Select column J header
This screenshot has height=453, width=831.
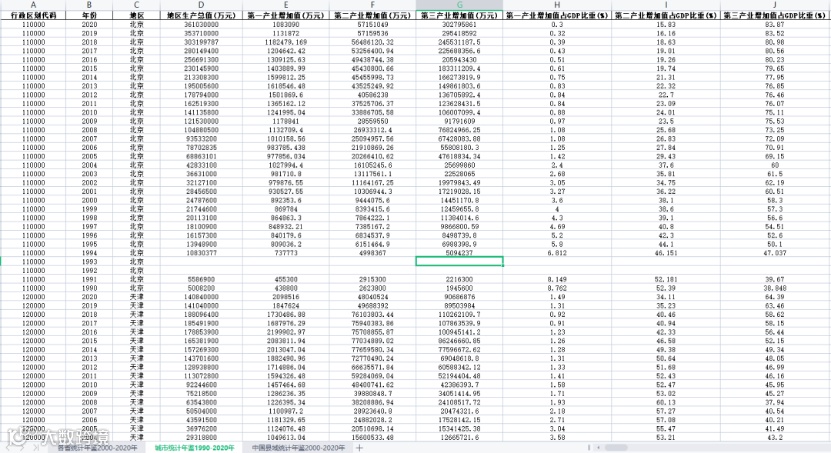tap(775, 5)
